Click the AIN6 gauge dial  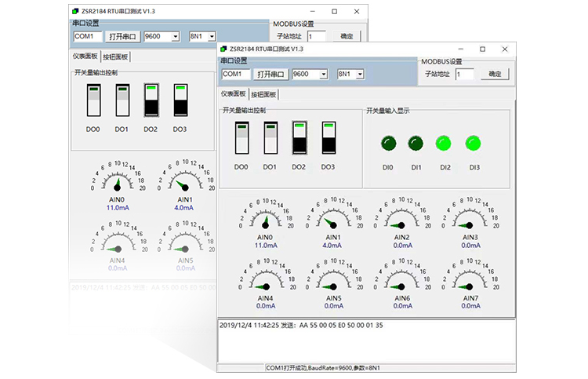click(401, 275)
